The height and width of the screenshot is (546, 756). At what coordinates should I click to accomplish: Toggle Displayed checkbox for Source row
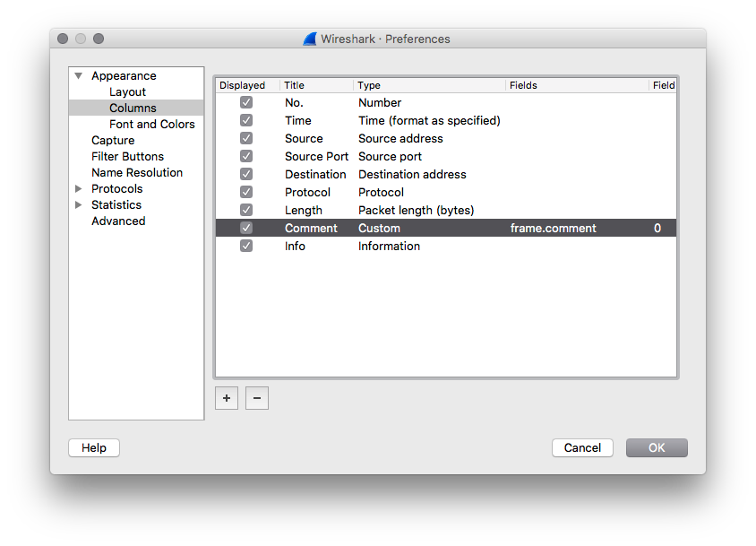[x=246, y=138]
